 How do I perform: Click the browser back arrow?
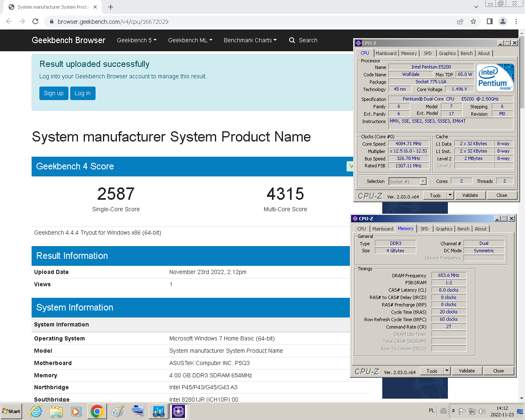tap(9, 21)
